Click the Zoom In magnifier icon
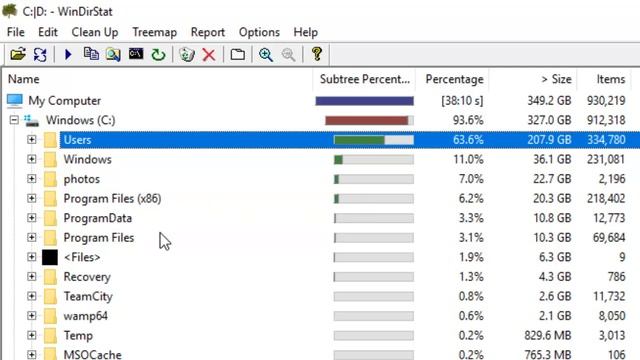Image resolution: width=640 pixels, height=360 pixels. 266,54
